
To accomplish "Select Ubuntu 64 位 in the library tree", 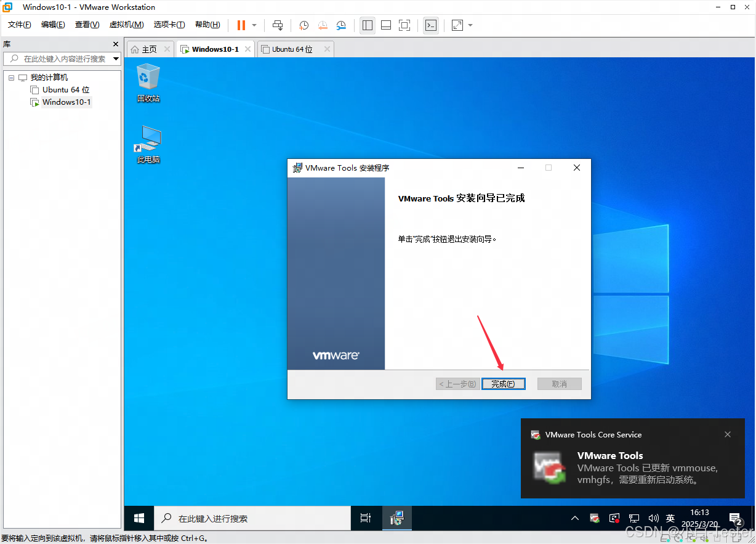I will (66, 90).
